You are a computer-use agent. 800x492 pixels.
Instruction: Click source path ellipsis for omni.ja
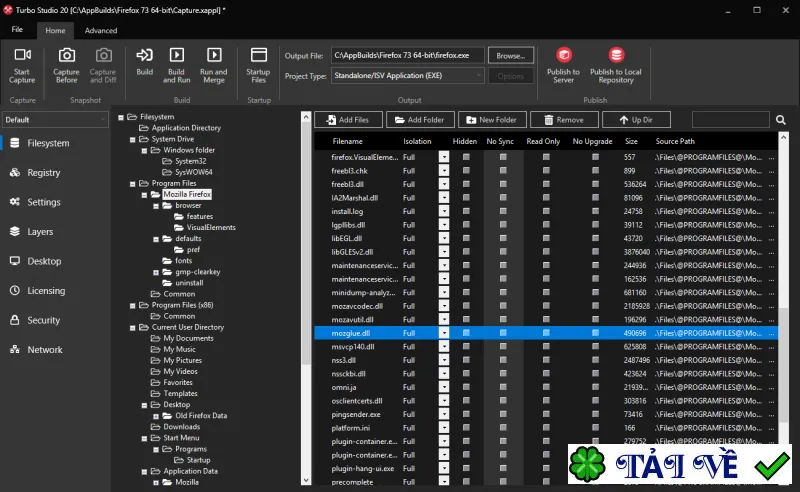pos(771,388)
